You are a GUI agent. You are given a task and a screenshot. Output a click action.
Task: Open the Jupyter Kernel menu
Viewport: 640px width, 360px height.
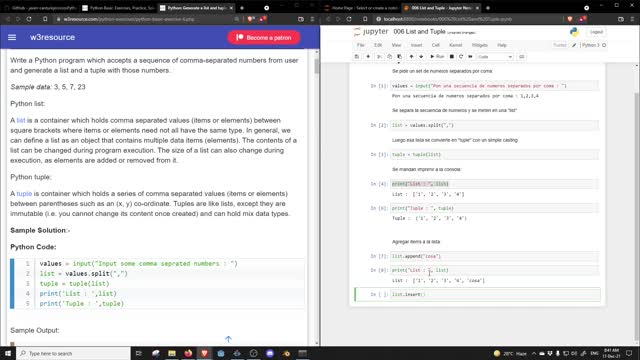pyautogui.click(x=456, y=45)
